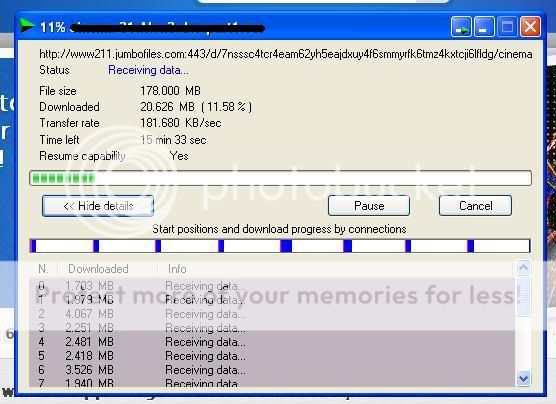Click the green IDM arrow title icon

point(27,26)
